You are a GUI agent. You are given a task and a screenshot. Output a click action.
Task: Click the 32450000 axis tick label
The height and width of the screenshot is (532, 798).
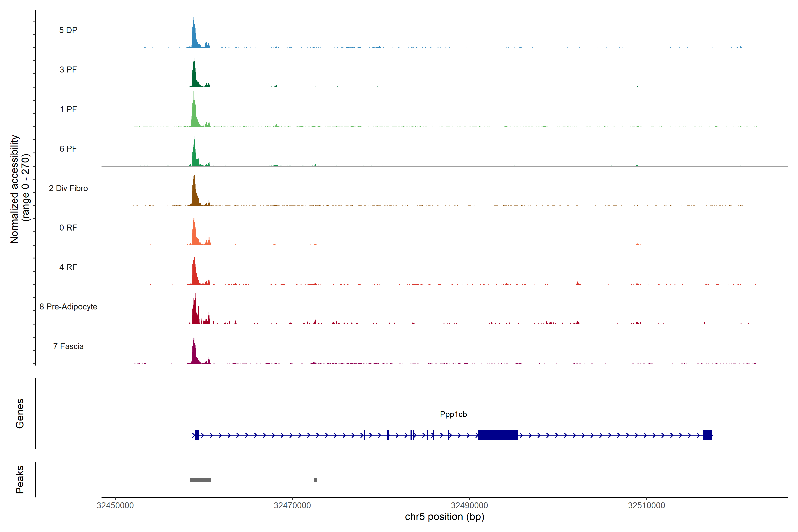(115, 505)
